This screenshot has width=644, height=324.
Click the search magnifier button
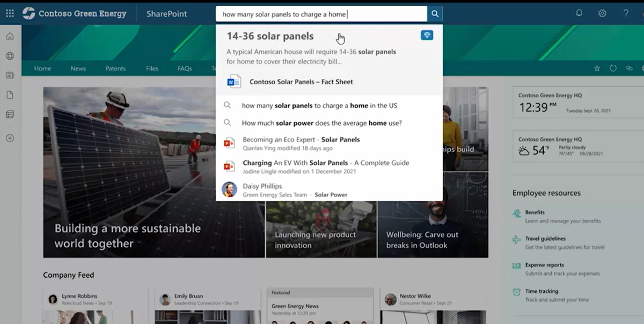pyautogui.click(x=435, y=14)
